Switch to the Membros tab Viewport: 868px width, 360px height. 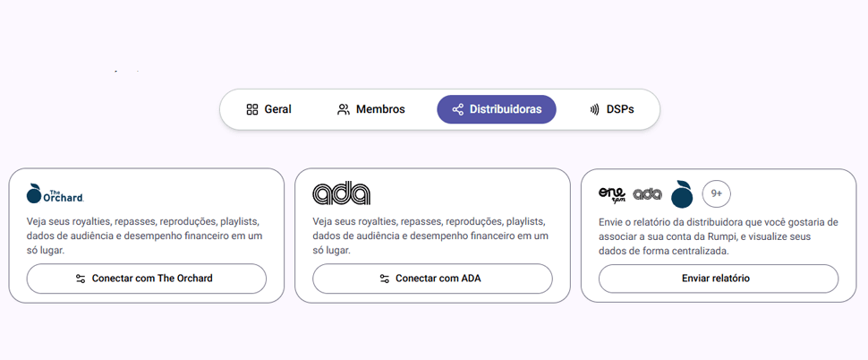click(x=370, y=109)
